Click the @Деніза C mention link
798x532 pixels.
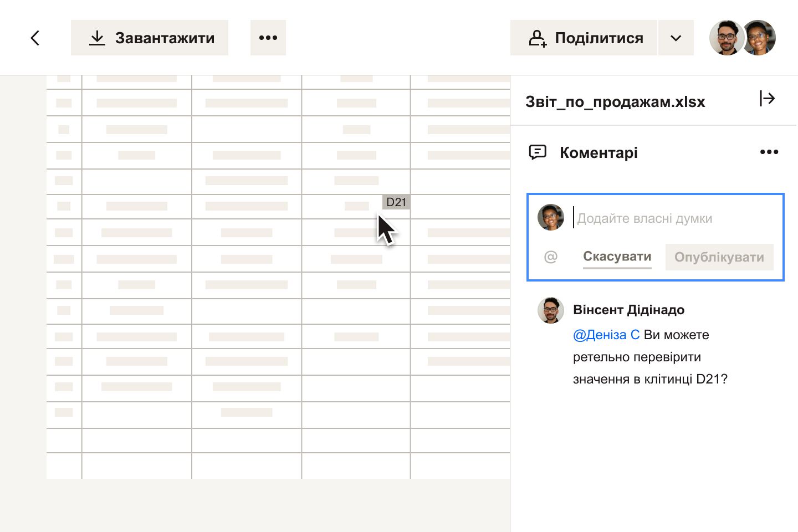(606, 334)
